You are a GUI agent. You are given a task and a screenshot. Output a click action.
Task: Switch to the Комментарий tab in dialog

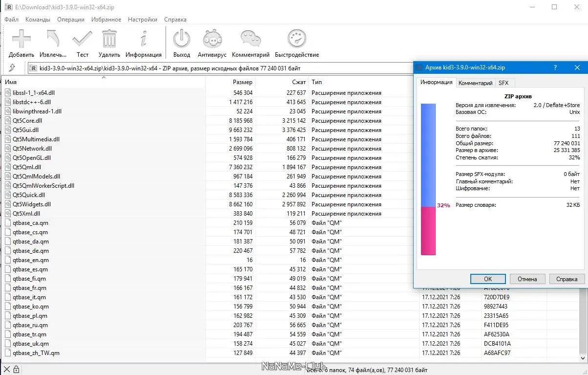pyautogui.click(x=475, y=83)
